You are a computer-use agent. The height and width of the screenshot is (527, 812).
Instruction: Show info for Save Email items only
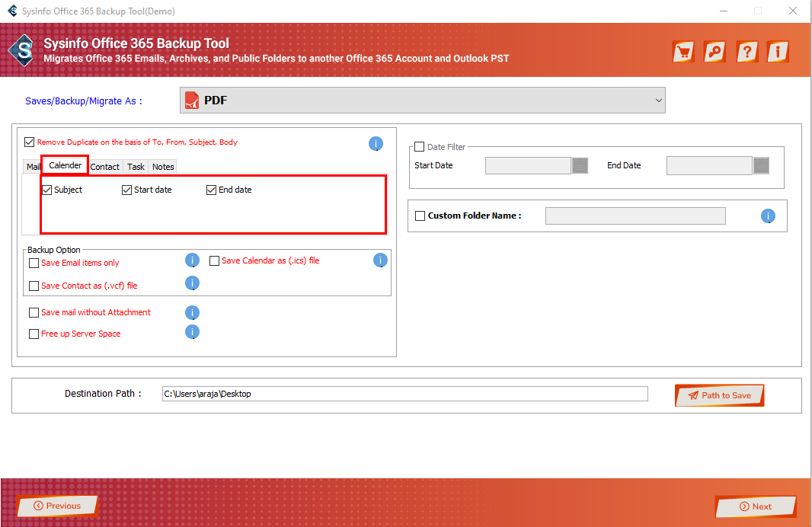[192, 260]
